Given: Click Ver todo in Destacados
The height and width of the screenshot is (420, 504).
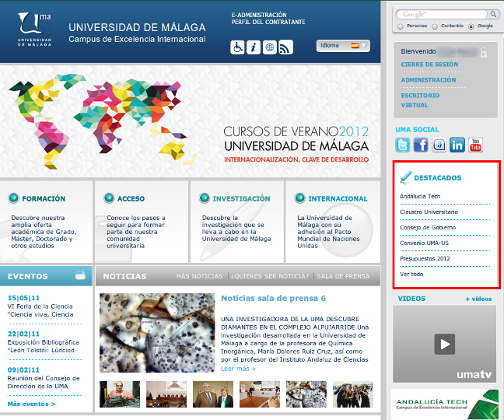Looking at the screenshot, I should [411, 274].
